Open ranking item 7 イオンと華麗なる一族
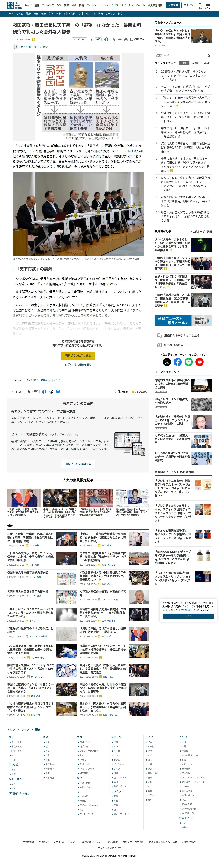The height and width of the screenshot is (868, 219). (185, 164)
